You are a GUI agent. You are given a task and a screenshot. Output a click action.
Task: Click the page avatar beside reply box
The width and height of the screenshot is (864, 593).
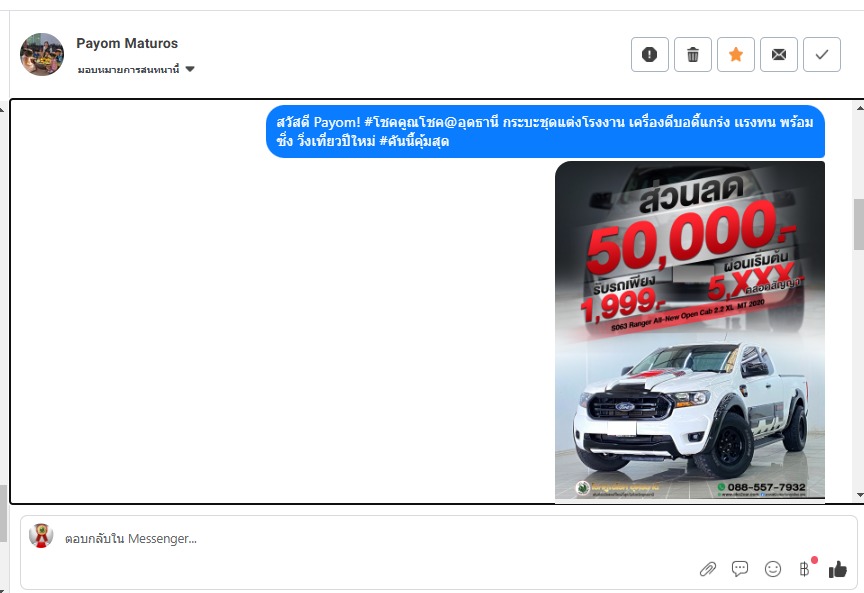click(x=41, y=536)
